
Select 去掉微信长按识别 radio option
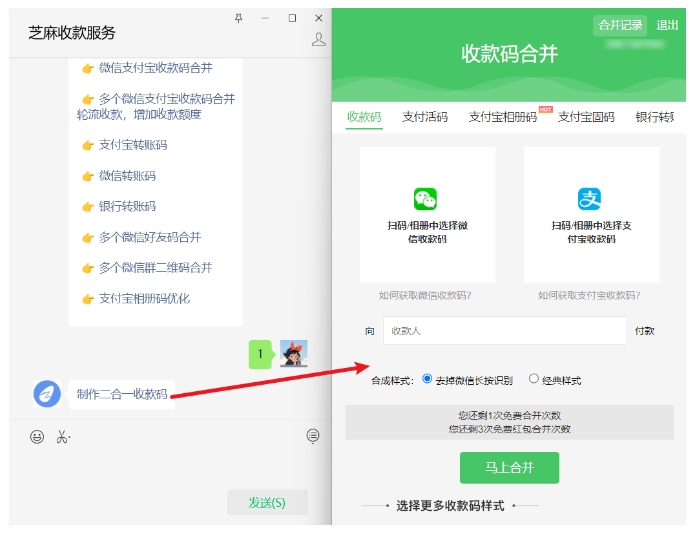(x=427, y=379)
